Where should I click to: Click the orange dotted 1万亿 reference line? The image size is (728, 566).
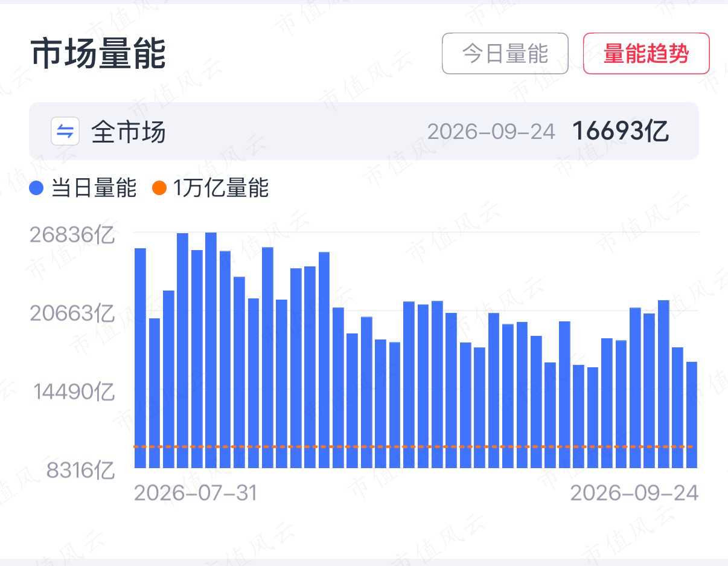point(414,446)
